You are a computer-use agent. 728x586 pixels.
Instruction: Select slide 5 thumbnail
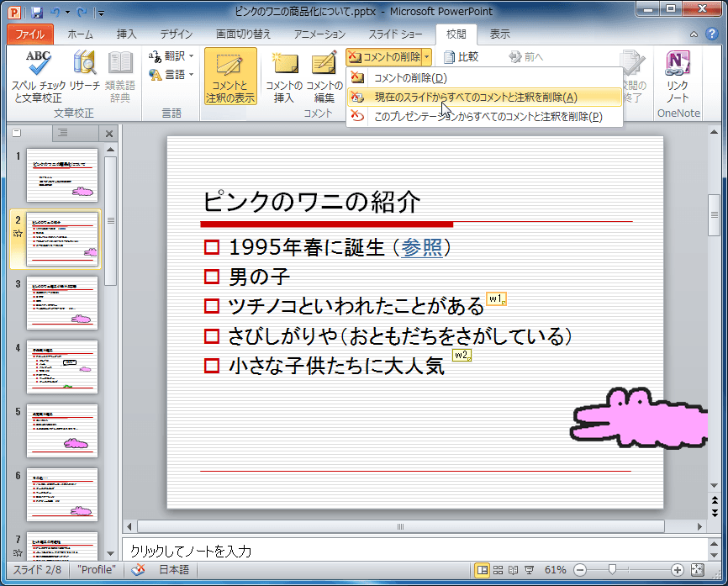click(x=62, y=430)
